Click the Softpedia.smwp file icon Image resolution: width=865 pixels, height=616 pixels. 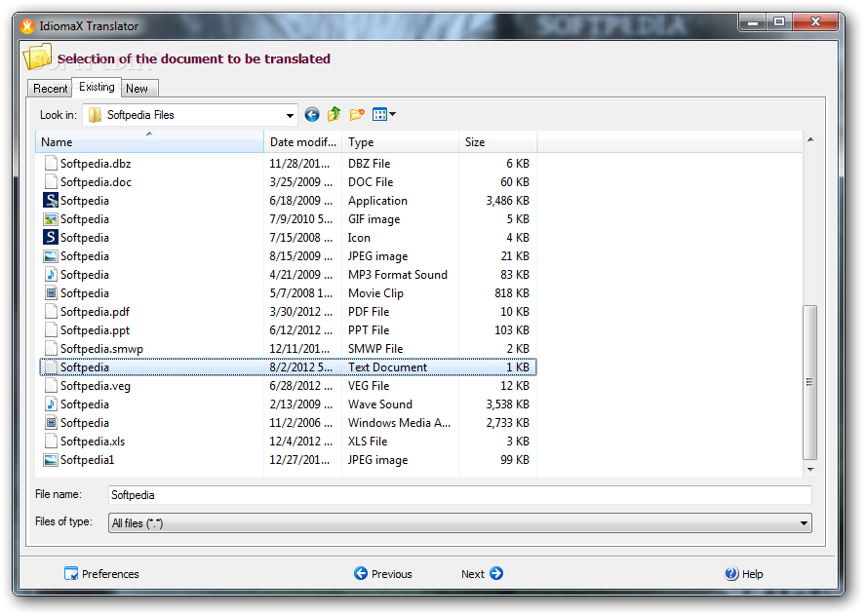point(51,349)
